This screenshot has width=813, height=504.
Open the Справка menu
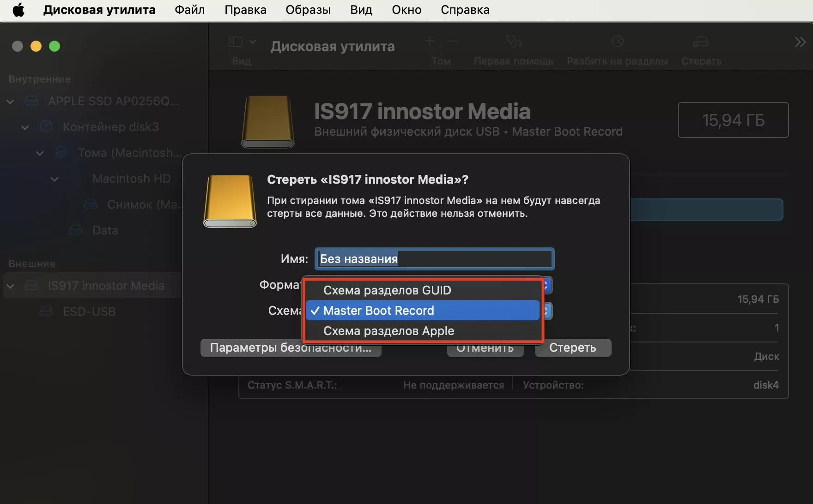(465, 10)
